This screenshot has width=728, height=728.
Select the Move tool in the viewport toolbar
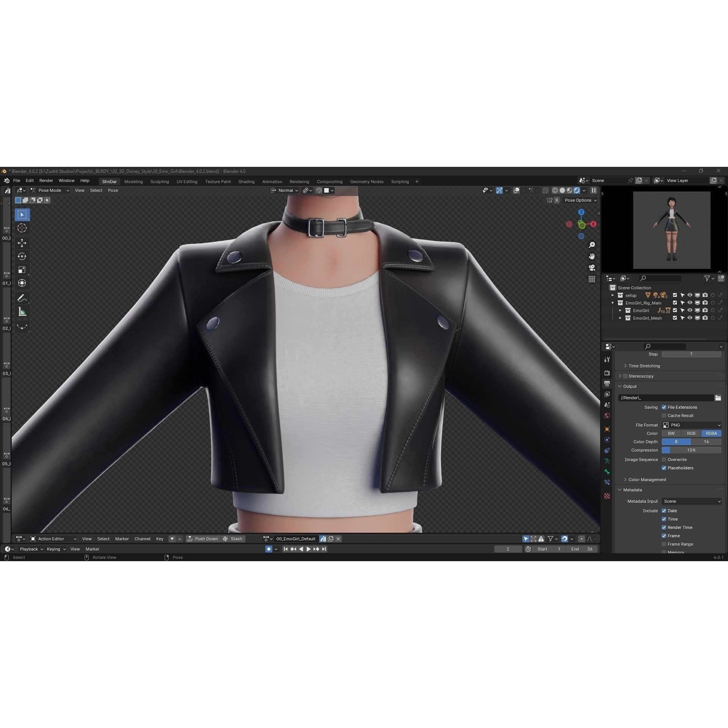click(22, 243)
